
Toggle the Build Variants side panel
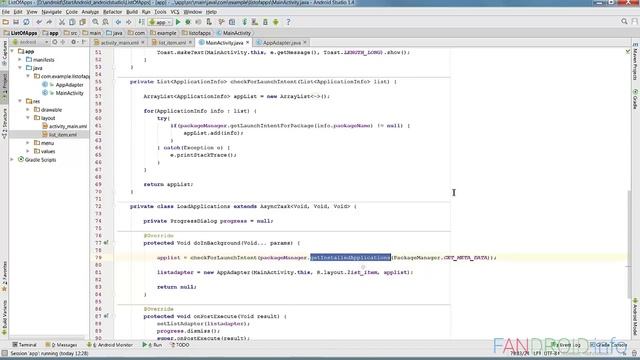(4, 318)
